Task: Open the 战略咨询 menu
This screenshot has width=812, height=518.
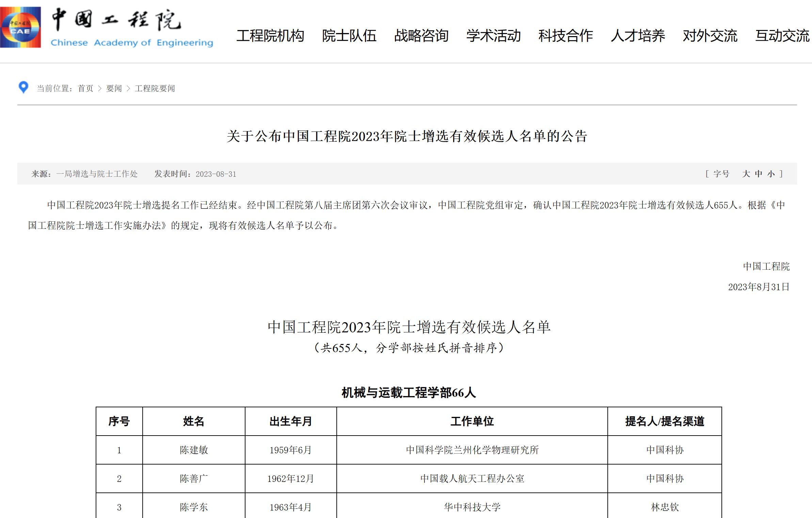Action: click(421, 36)
